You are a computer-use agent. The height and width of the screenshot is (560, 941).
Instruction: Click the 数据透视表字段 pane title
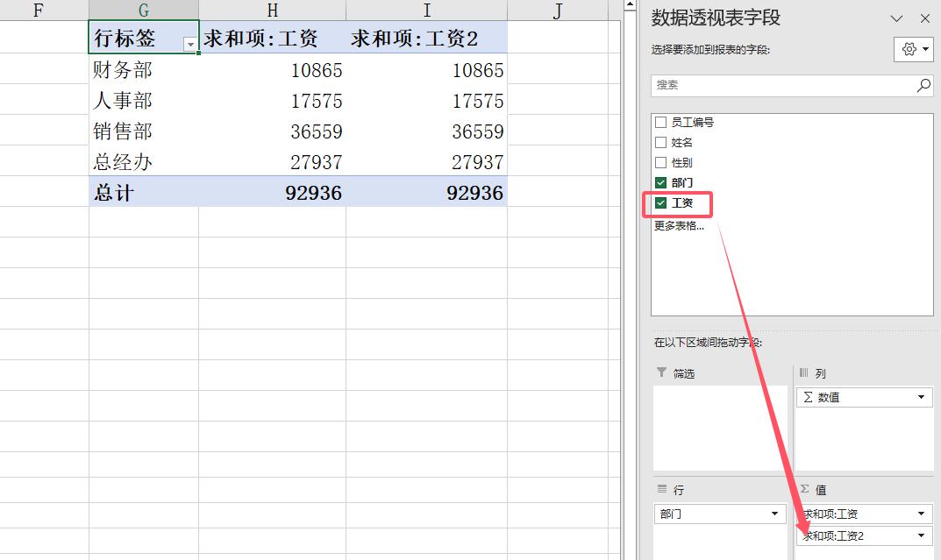click(x=716, y=18)
